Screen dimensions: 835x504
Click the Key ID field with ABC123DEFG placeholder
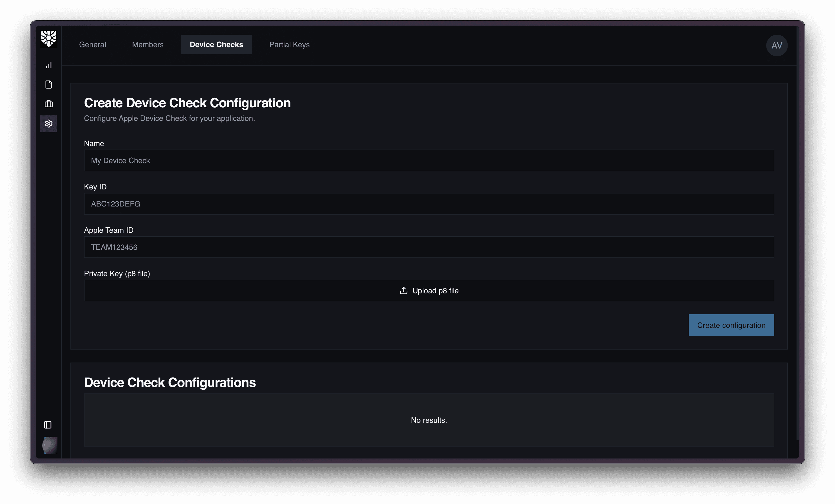point(429,204)
